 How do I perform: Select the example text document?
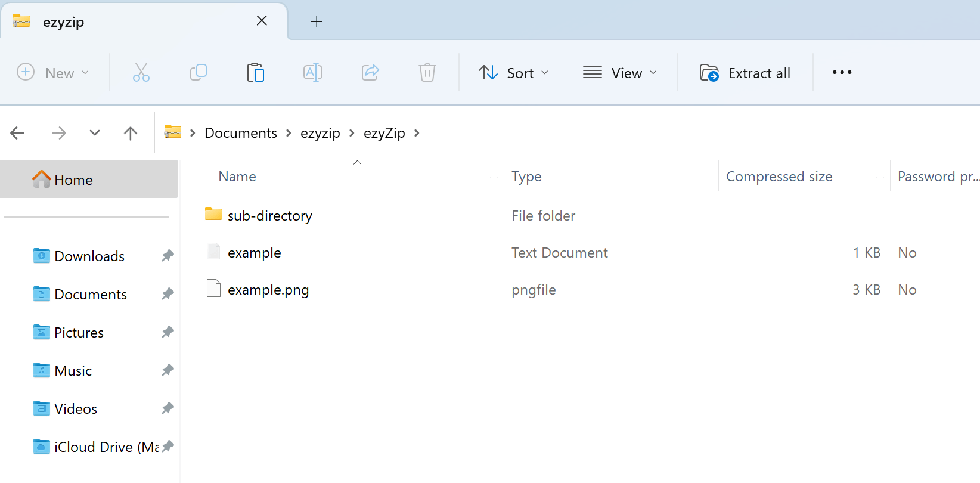point(254,253)
